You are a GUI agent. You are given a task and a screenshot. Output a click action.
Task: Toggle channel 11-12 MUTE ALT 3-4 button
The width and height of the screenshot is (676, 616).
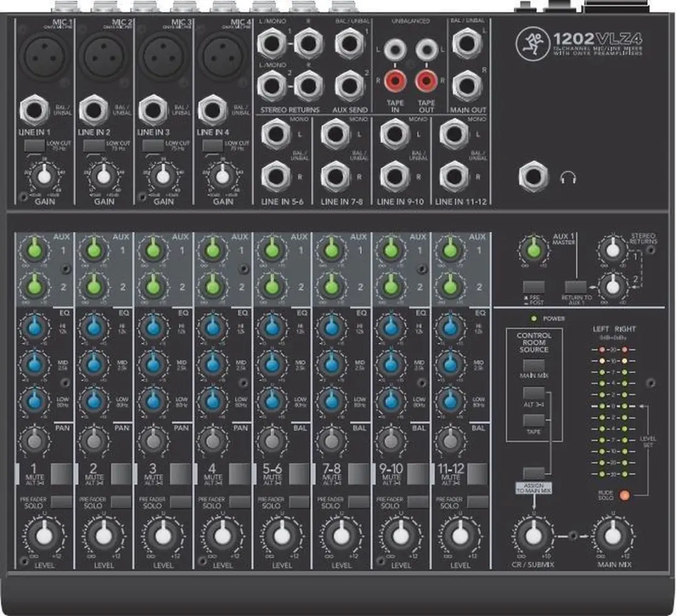point(477,474)
